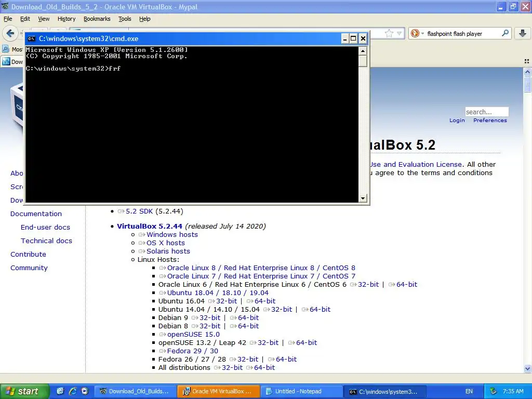Viewport: 532px width, 399px height.
Task: Click the page scrollbar up arrow
Action: pos(527,72)
